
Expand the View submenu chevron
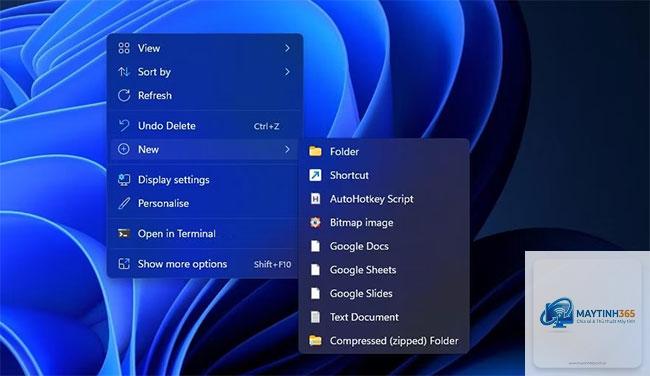point(287,48)
